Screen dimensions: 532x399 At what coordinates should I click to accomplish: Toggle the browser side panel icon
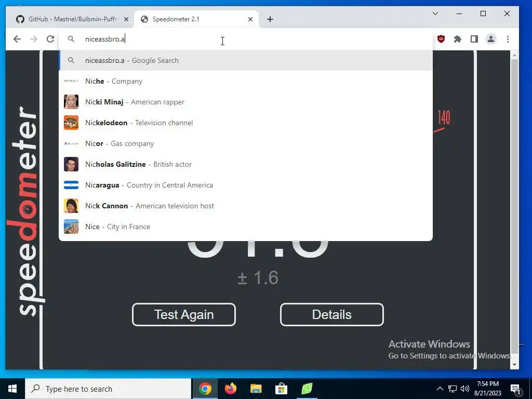pyautogui.click(x=474, y=39)
